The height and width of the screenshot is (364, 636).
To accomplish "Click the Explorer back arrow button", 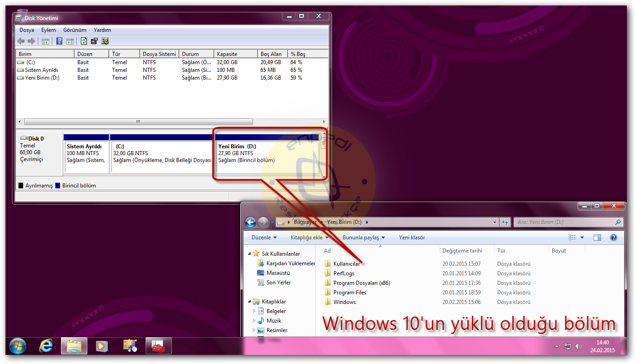I will [250, 222].
